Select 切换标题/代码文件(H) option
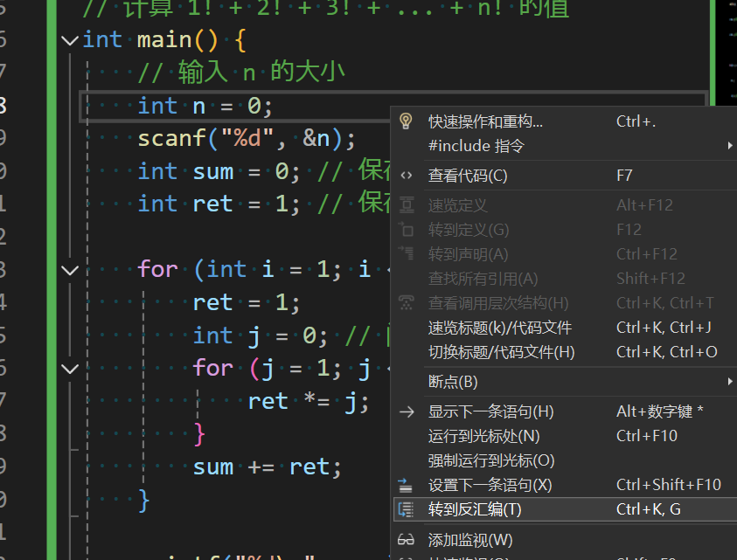The width and height of the screenshot is (737, 560). (x=501, y=352)
